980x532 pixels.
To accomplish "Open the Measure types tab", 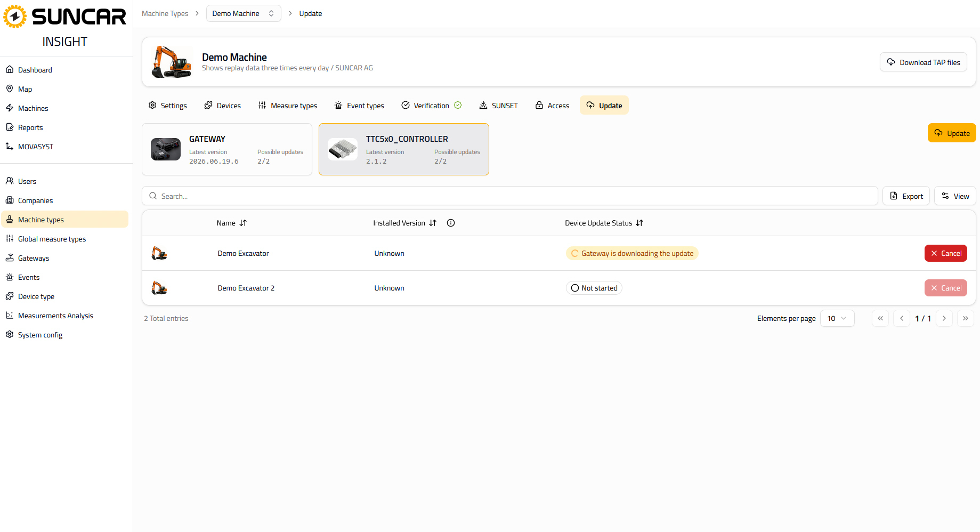I will click(287, 106).
